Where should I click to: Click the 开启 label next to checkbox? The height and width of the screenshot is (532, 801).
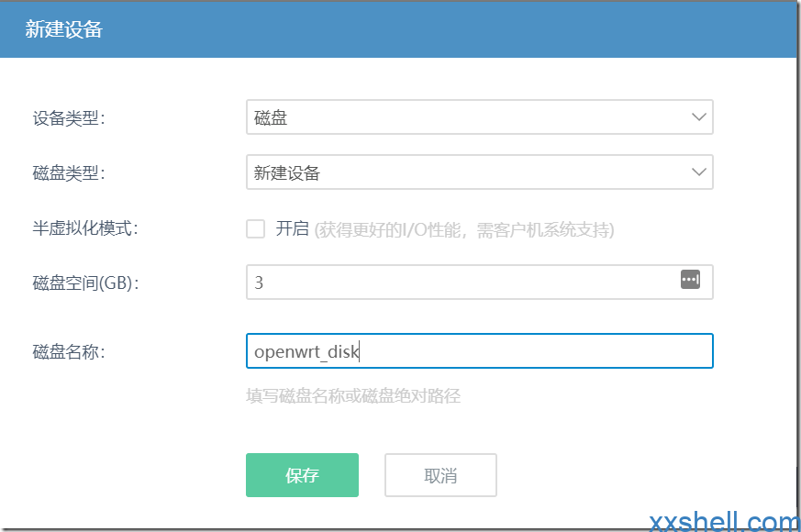(x=292, y=228)
